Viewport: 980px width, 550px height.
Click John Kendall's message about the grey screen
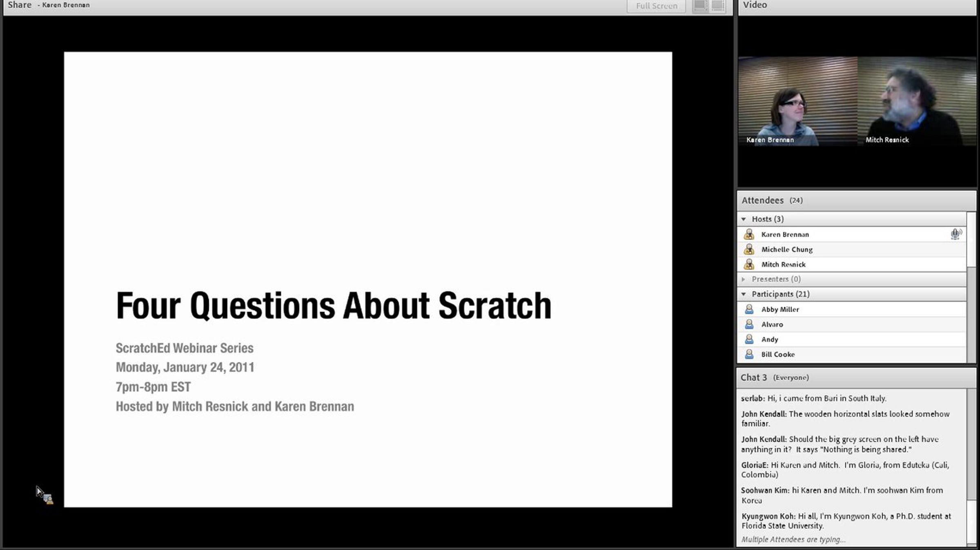(840, 444)
